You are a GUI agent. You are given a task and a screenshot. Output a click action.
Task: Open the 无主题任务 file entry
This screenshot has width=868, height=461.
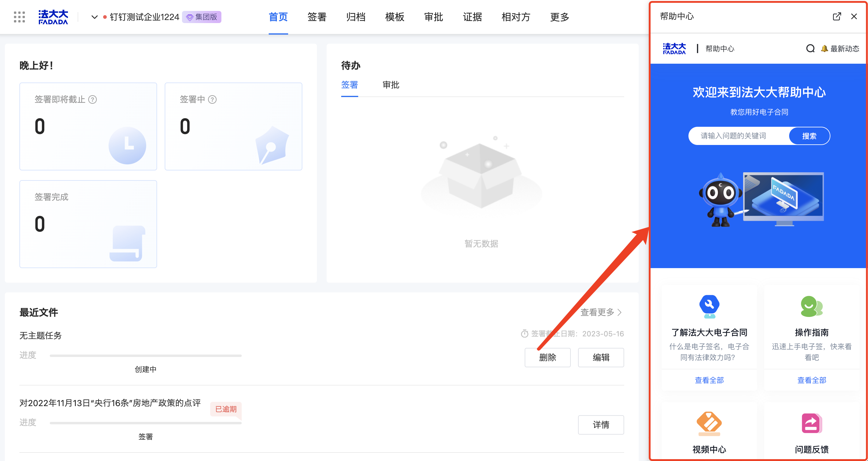tap(40, 335)
